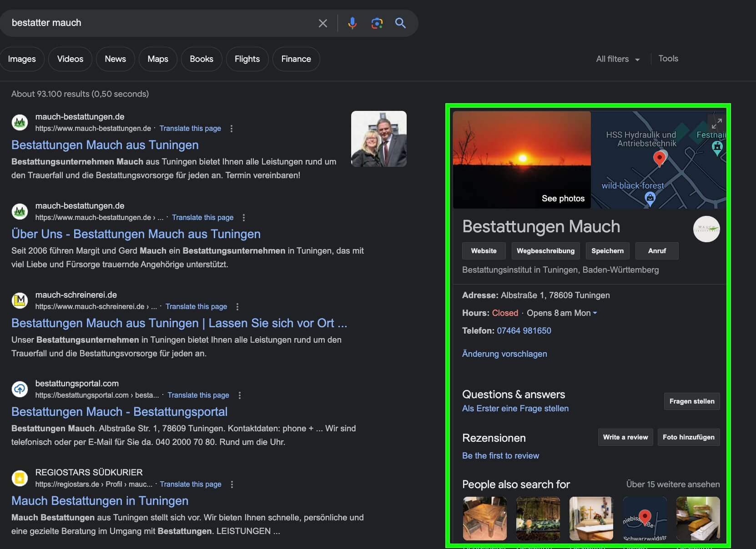The width and height of the screenshot is (756, 549).
Task: Click the first mauch-bestattungen.de favicon
Action: pos(20,122)
